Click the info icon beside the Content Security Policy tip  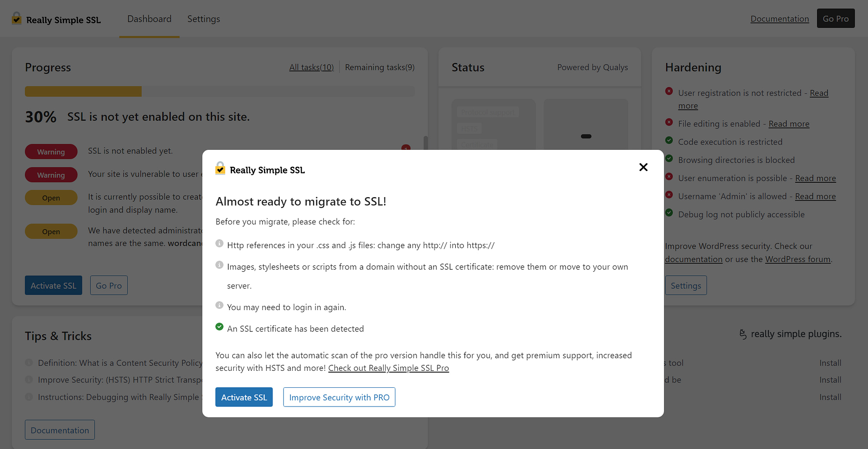pos(29,362)
